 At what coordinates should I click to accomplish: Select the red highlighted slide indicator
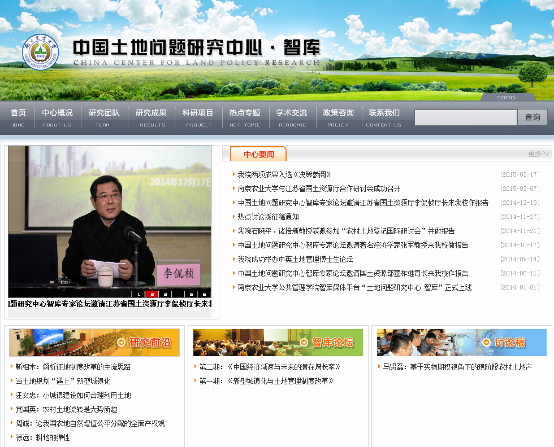pyautogui.click(x=152, y=294)
